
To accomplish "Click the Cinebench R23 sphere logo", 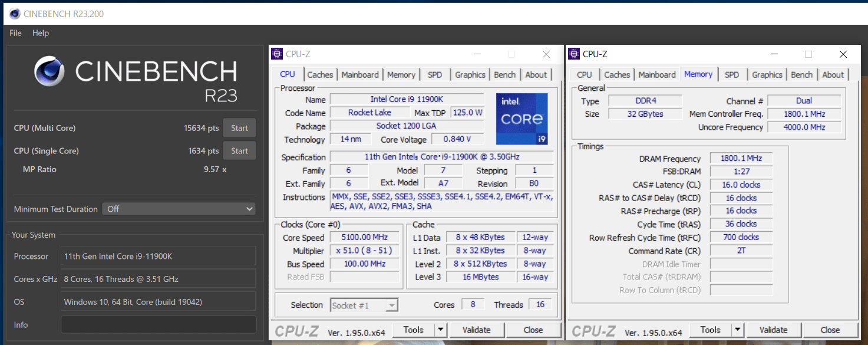I will [49, 71].
